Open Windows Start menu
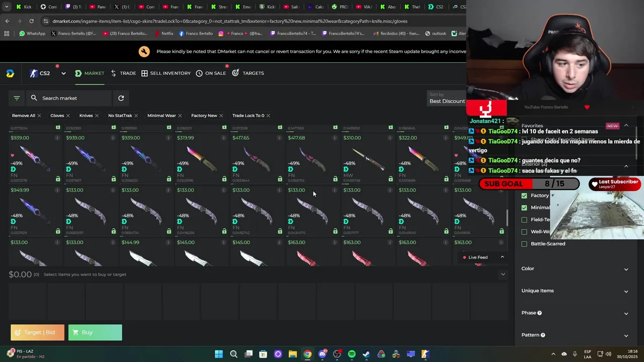 (x=219, y=354)
